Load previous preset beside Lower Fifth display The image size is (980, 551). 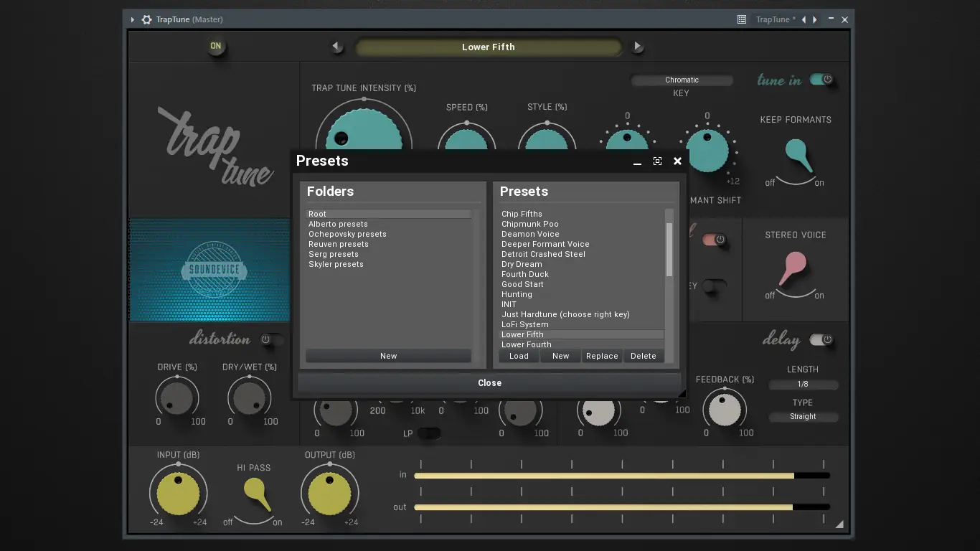pyautogui.click(x=336, y=47)
